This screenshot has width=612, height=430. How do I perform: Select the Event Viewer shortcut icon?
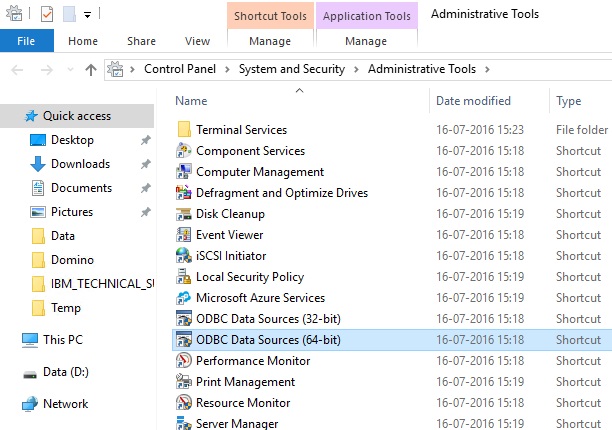click(x=184, y=235)
